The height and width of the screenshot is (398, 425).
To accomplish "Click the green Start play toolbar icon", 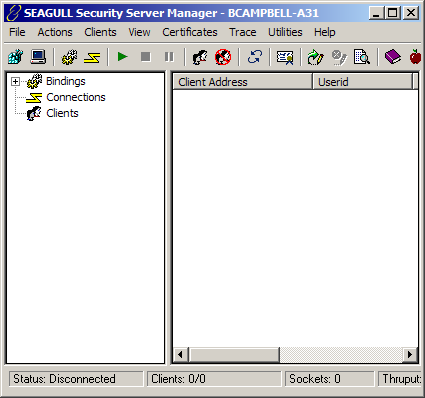I will [123, 57].
